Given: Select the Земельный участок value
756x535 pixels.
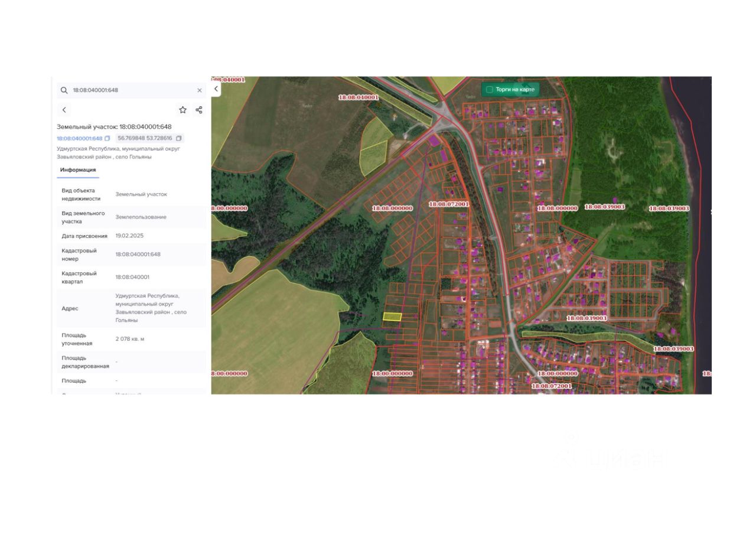Looking at the screenshot, I should [141, 194].
